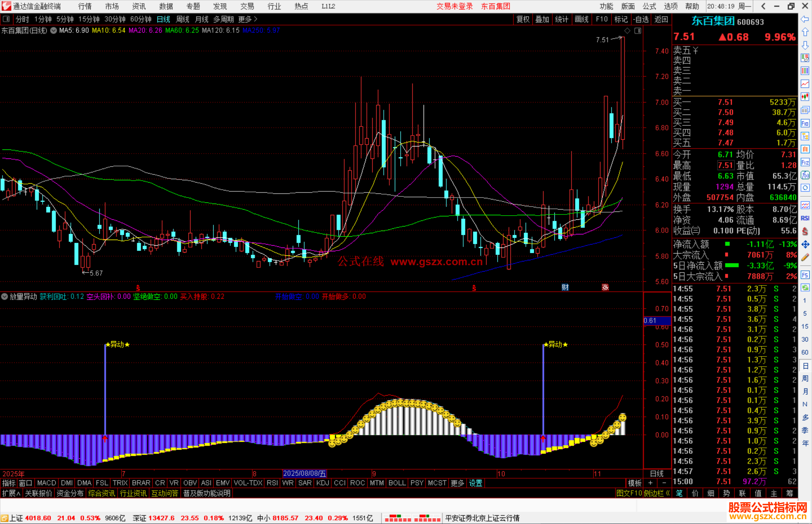This screenshot has width=812, height=524.
Task: Click the back arrow in right sidebar
Action: click(805, 19)
